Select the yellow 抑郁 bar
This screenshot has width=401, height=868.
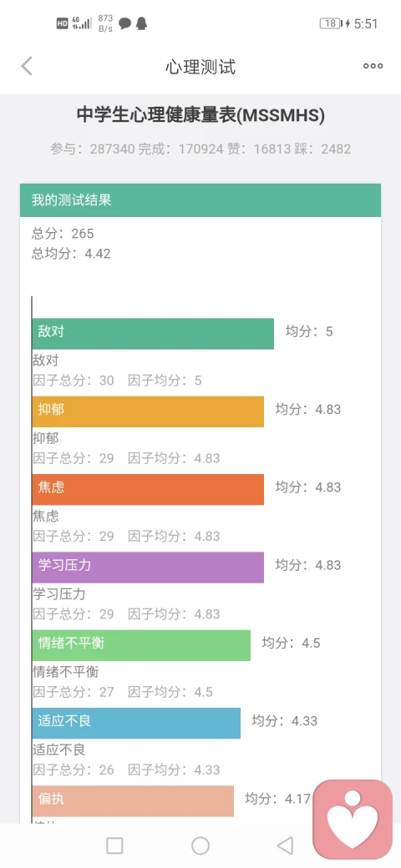coord(148,411)
